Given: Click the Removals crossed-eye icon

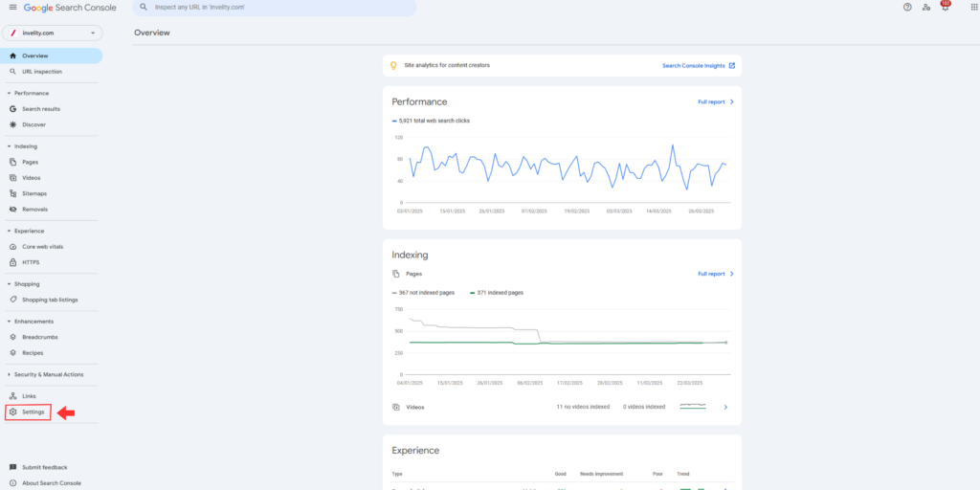Looking at the screenshot, I should pos(13,210).
